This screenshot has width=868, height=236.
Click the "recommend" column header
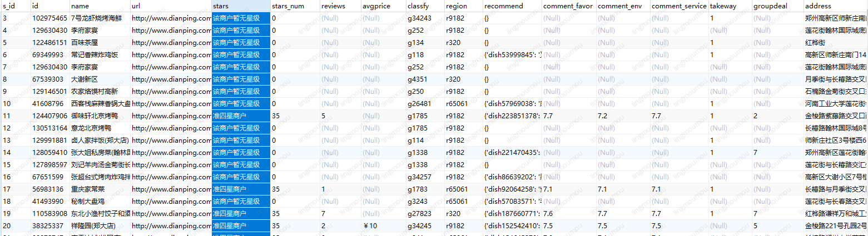tap(511, 6)
